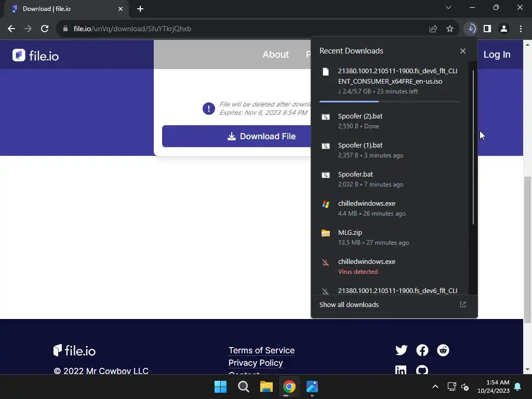Open the LinkedIn icon in the footer
Image resolution: width=532 pixels, height=399 pixels.
click(x=401, y=370)
